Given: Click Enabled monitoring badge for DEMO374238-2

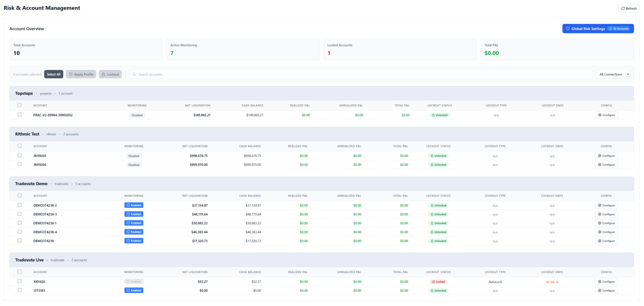Looking at the screenshot, I should (x=134, y=205).
